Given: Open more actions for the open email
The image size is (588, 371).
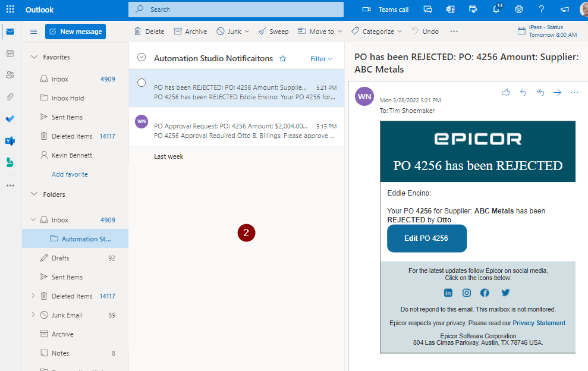Looking at the screenshot, I should (x=574, y=92).
